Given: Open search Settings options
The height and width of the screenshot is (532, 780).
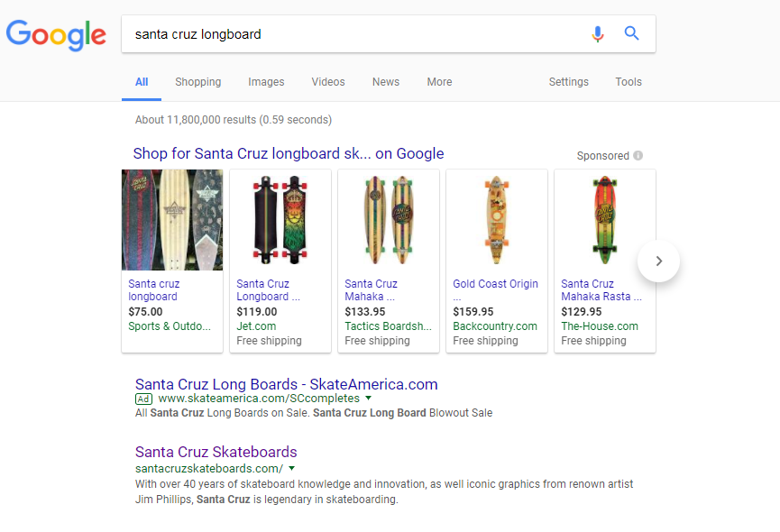Looking at the screenshot, I should [568, 82].
